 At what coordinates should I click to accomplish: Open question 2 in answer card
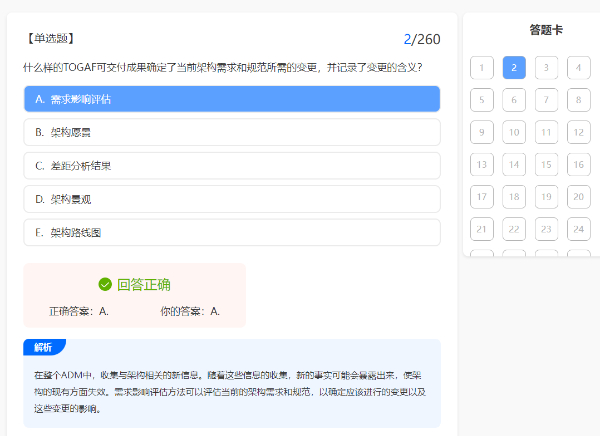(514, 68)
